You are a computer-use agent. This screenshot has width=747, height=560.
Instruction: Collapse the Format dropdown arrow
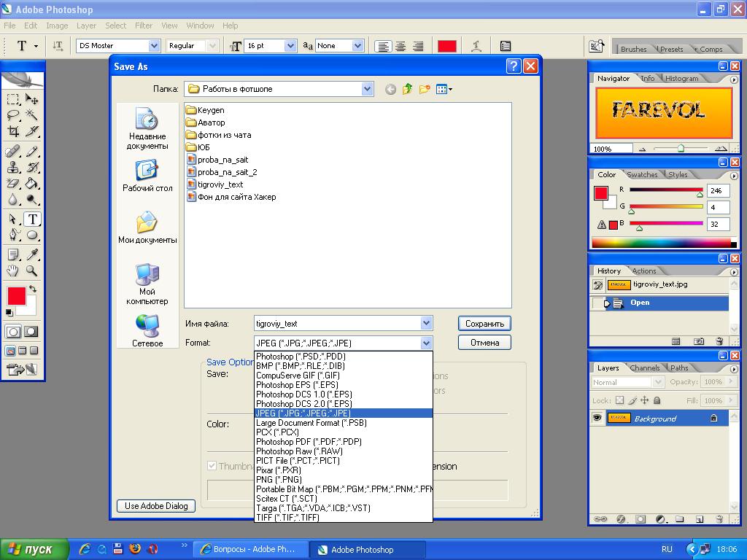click(x=426, y=343)
